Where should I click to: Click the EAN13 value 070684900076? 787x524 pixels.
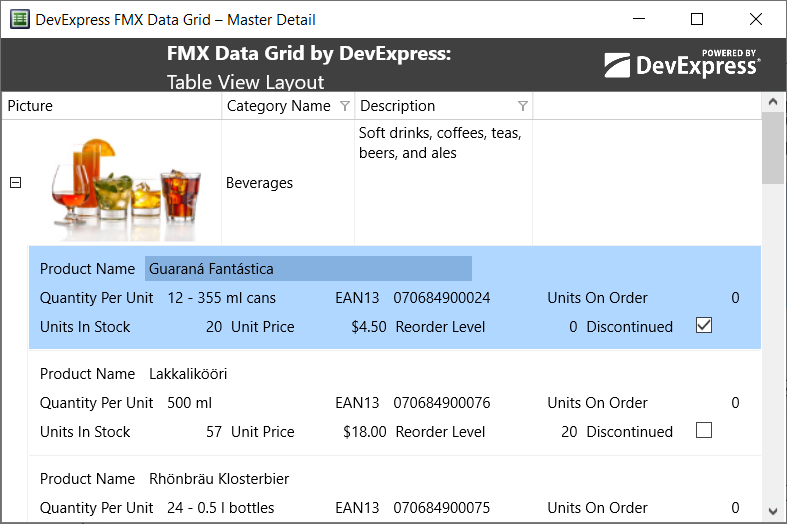point(442,403)
